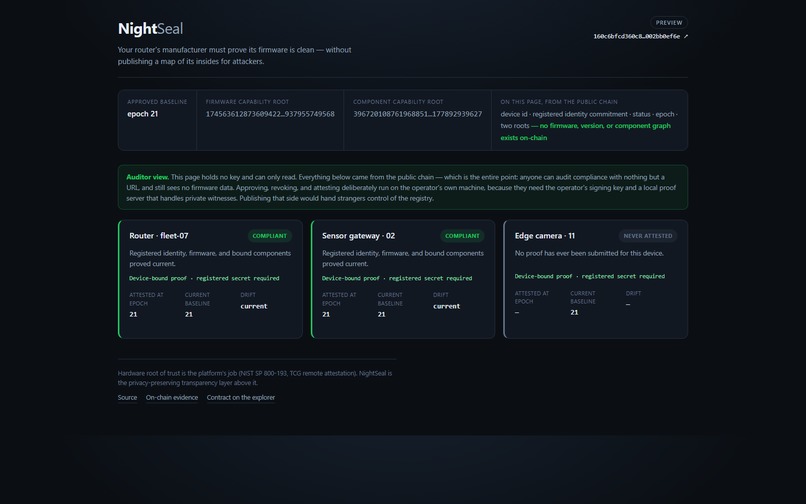Click COMPLIANT badge on Sensor gateway 02
Viewport: 806px width, 504px height.
tap(462, 236)
